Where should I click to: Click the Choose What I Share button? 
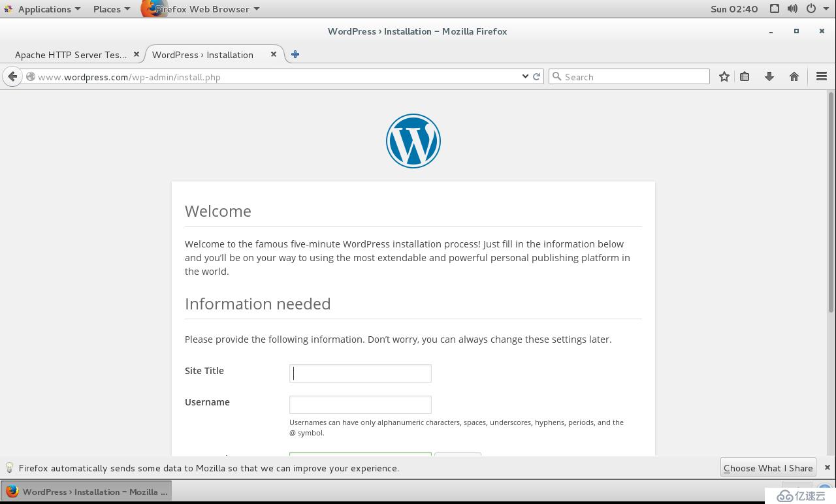[x=768, y=467]
